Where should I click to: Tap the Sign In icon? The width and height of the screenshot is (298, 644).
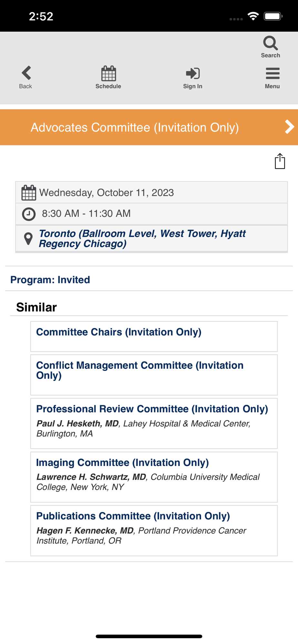click(193, 74)
